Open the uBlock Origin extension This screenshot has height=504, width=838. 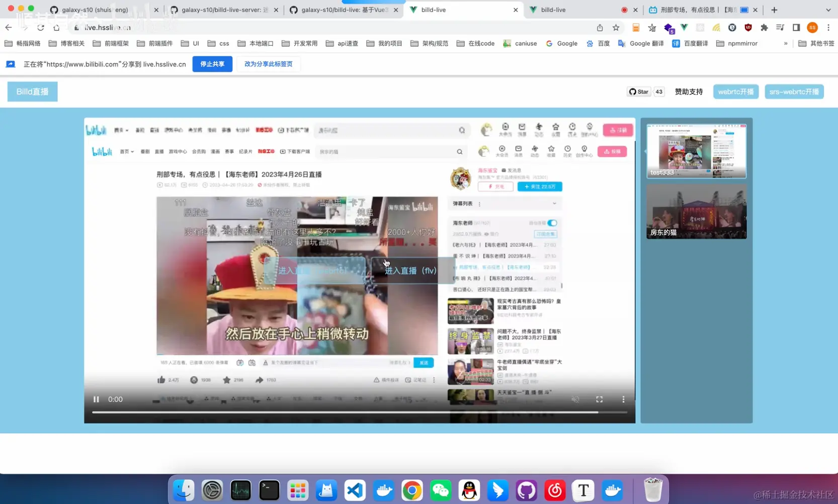coord(748,28)
